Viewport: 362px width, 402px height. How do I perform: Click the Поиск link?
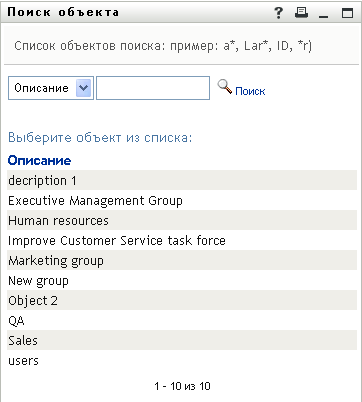pyautogui.click(x=250, y=91)
